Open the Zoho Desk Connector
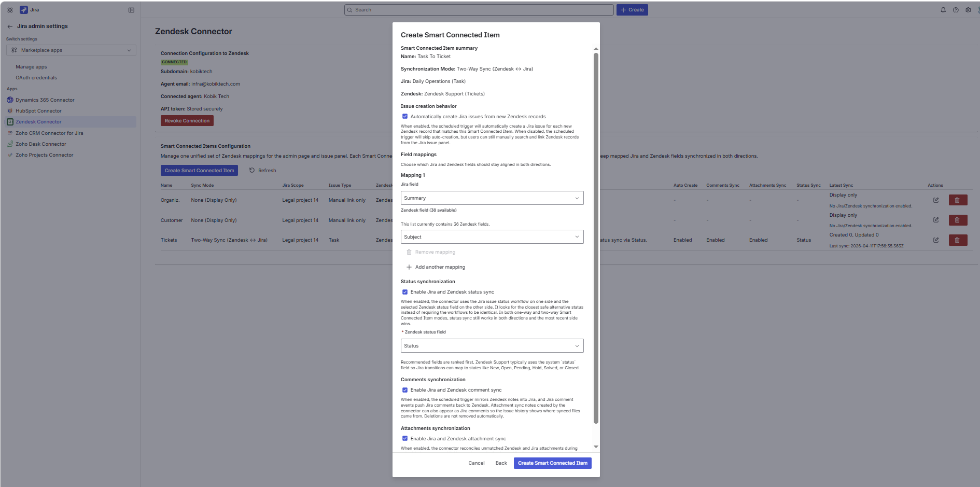 40,144
